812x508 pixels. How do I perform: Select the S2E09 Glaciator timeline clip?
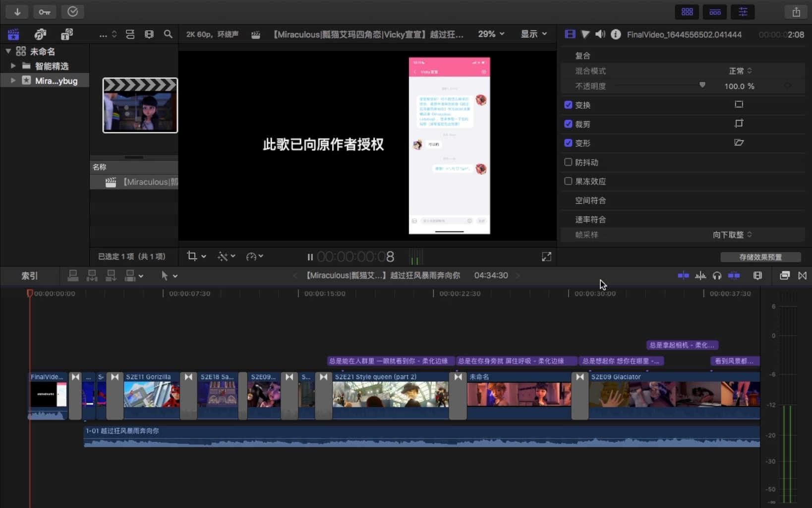click(x=674, y=395)
